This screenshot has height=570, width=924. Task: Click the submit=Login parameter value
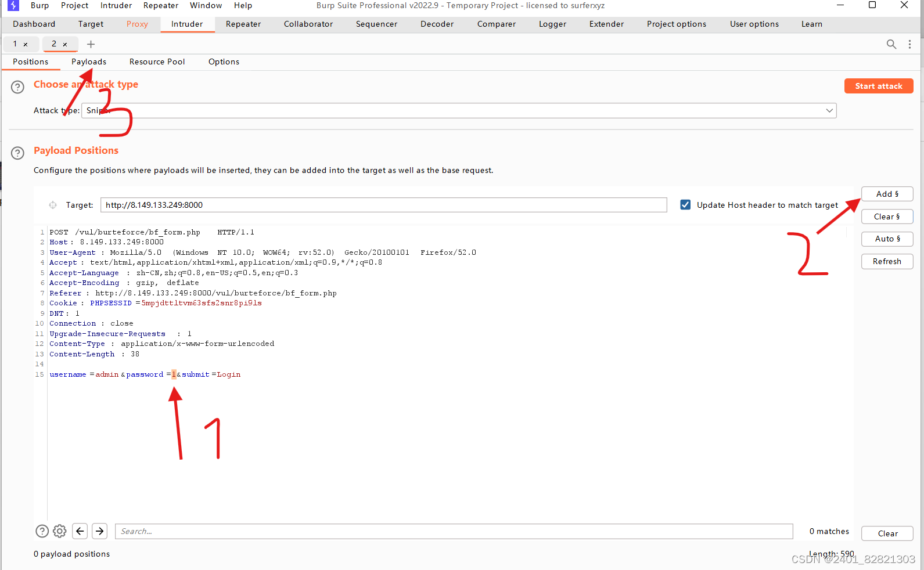[229, 374]
